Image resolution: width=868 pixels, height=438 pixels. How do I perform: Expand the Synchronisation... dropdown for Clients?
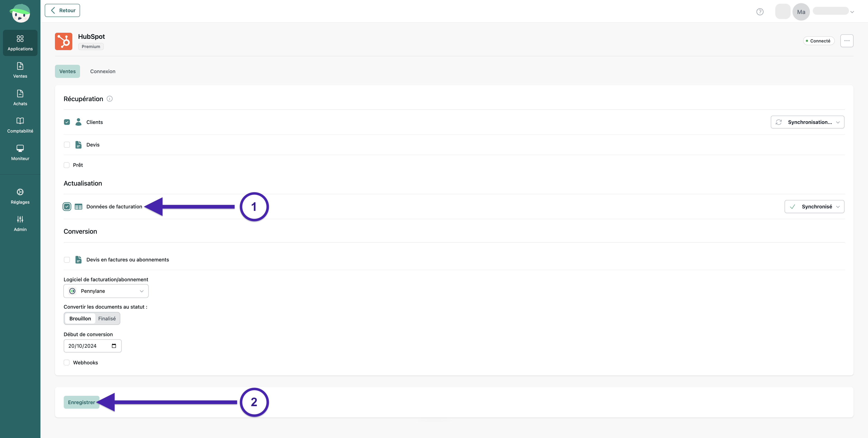pos(807,122)
